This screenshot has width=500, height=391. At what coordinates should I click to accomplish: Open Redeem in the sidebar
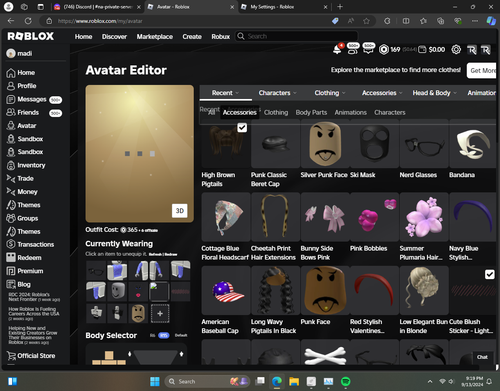point(24,258)
